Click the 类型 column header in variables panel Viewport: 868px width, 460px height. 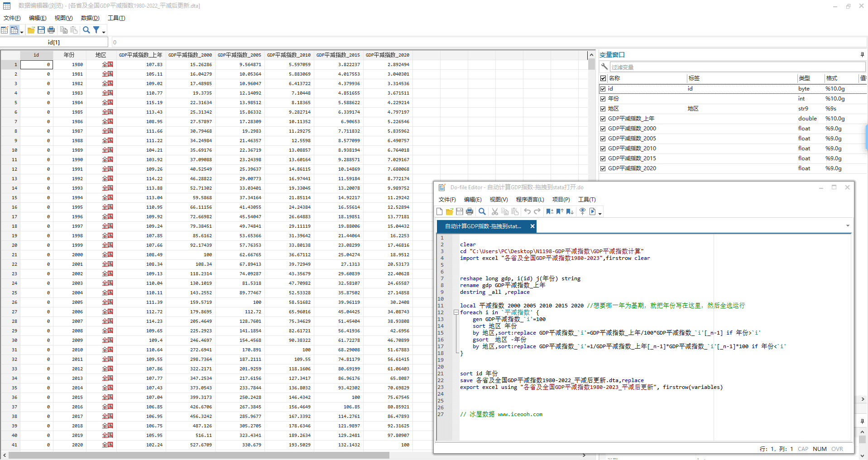point(805,78)
